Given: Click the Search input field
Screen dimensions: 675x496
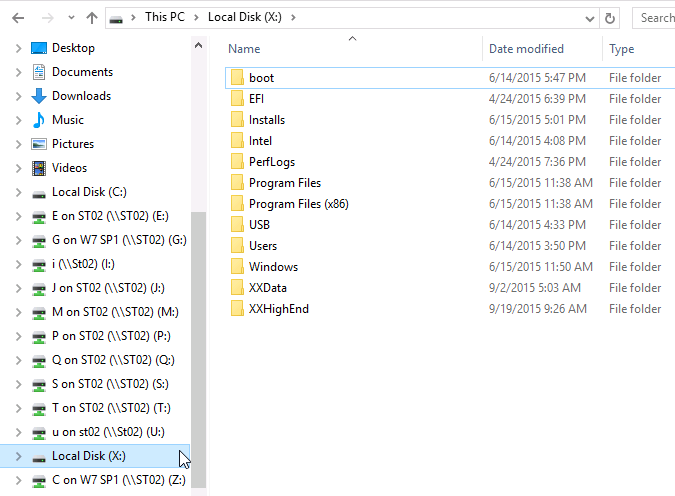Looking at the screenshot, I should point(654,18).
